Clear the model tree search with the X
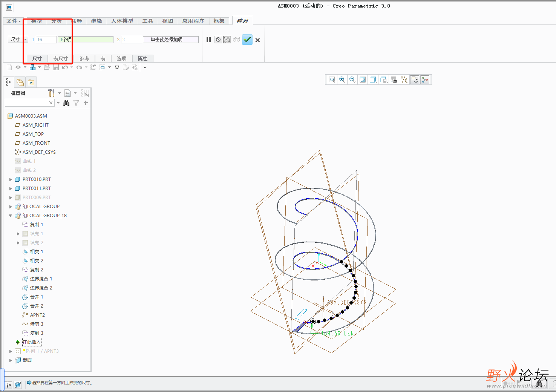This screenshot has height=392, width=556. (51, 103)
